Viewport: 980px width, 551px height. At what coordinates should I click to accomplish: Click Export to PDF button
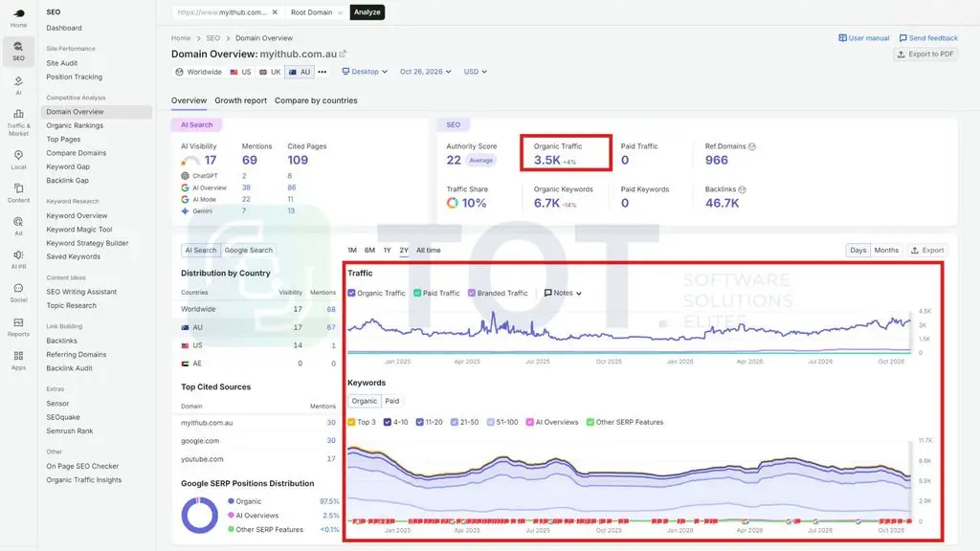click(x=925, y=55)
